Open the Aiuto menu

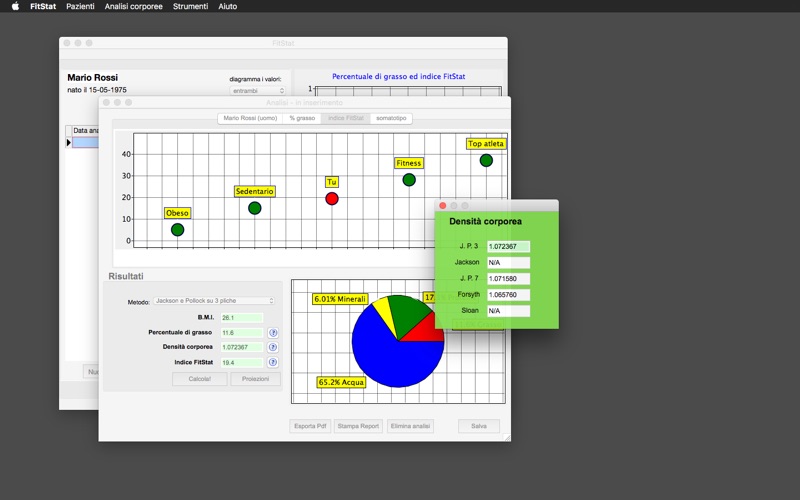click(x=228, y=6)
